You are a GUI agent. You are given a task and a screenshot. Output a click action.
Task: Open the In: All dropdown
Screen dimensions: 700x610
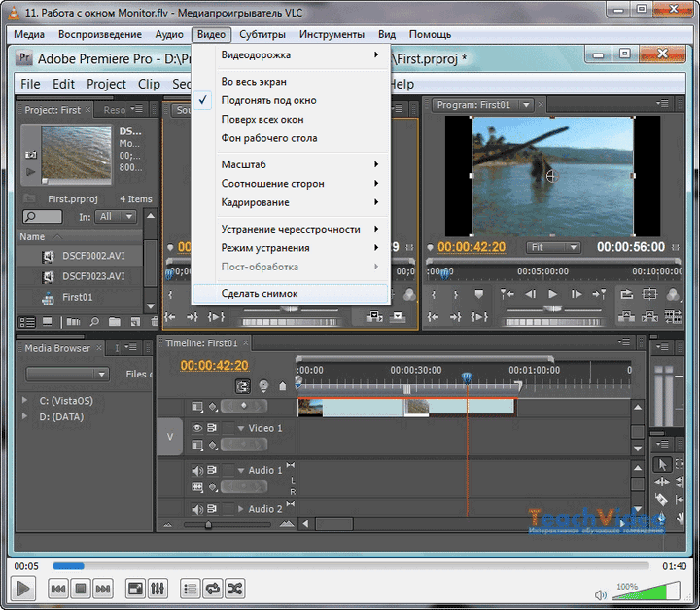tap(117, 217)
